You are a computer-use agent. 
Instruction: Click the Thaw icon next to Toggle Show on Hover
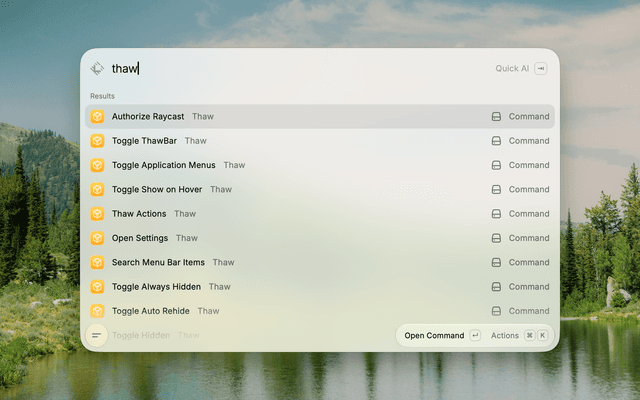97,189
